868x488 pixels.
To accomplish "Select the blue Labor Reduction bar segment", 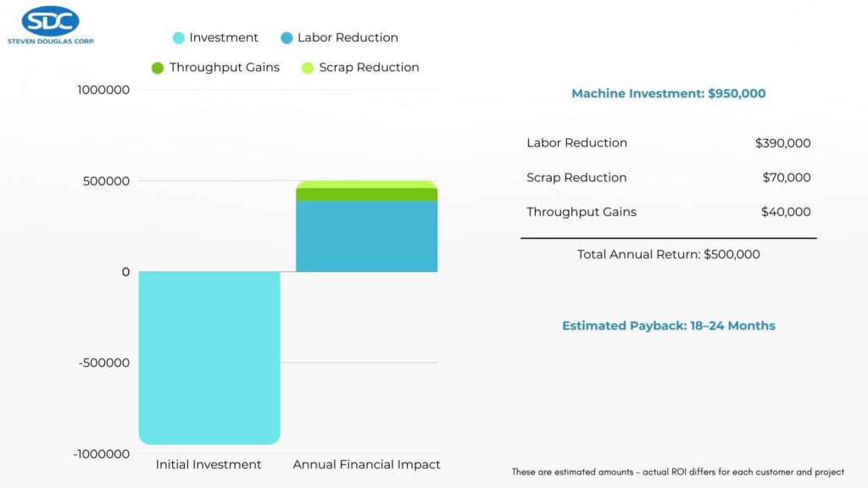I will pyautogui.click(x=366, y=236).
